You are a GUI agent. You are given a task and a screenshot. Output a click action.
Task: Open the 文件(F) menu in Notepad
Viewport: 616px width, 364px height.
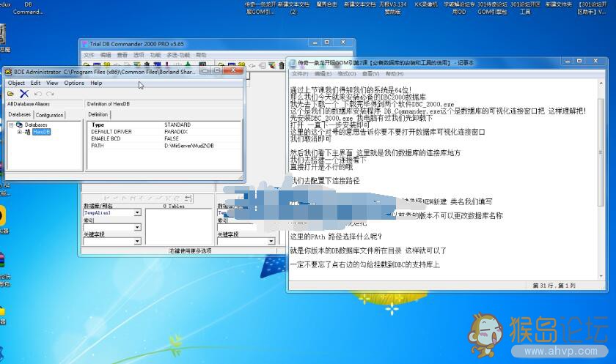click(300, 74)
